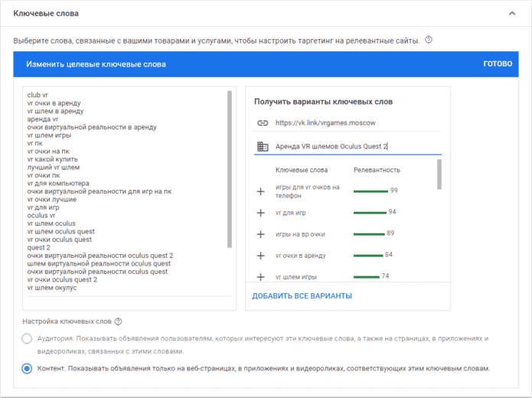Image resolution: width=532 pixels, height=398 pixels.
Task: Open the help icon next to targeting description
Action: pyautogui.click(x=429, y=40)
